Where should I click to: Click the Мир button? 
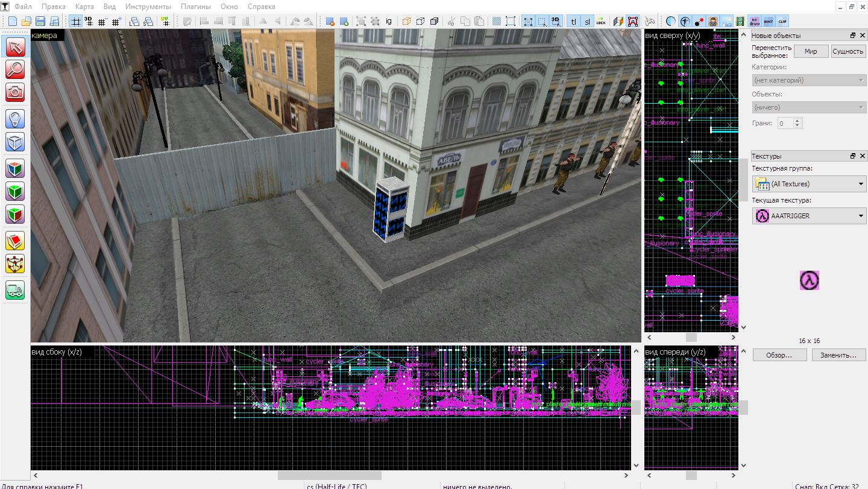point(811,51)
